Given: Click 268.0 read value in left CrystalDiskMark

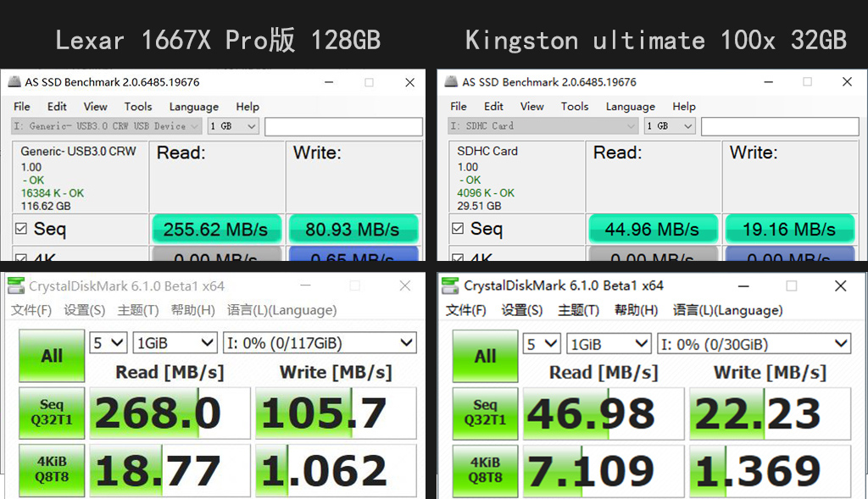Looking at the screenshot, I should (170, 413).
